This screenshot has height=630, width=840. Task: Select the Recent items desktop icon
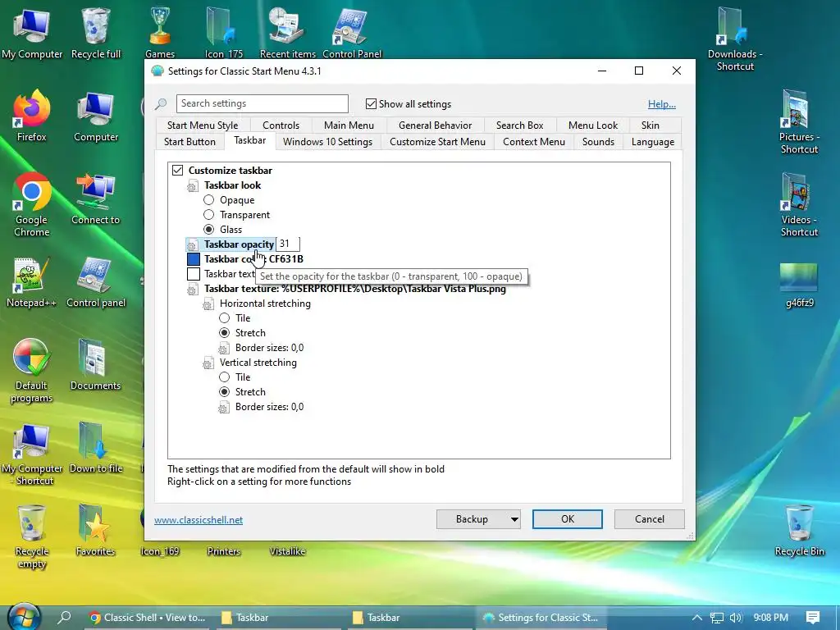288,33
